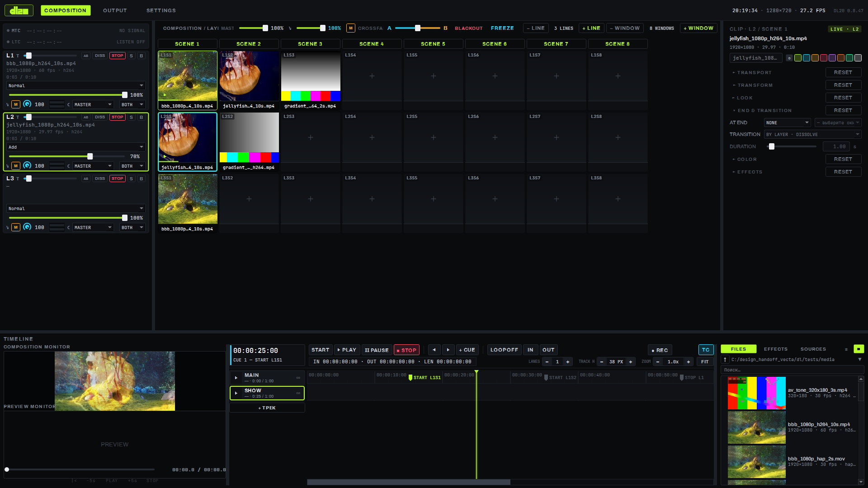This screenshot has height=488, width=868.
Task: Go up one folder in file browser
Action: (725, 359)
